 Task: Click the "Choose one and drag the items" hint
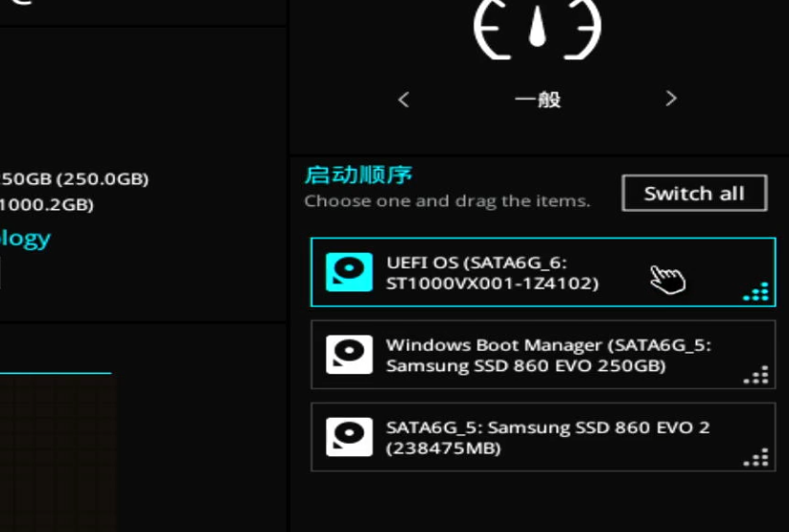(447, 201)
